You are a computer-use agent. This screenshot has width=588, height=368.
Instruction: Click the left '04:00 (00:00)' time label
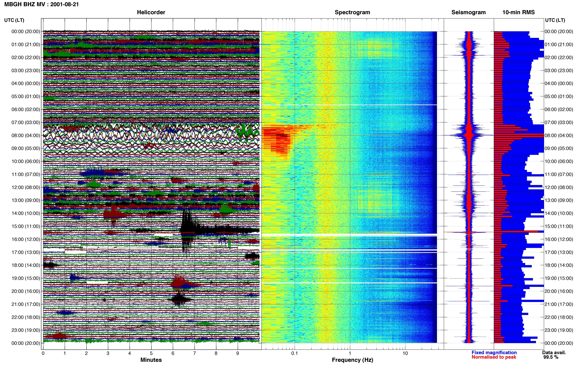[x=26, y=83]
